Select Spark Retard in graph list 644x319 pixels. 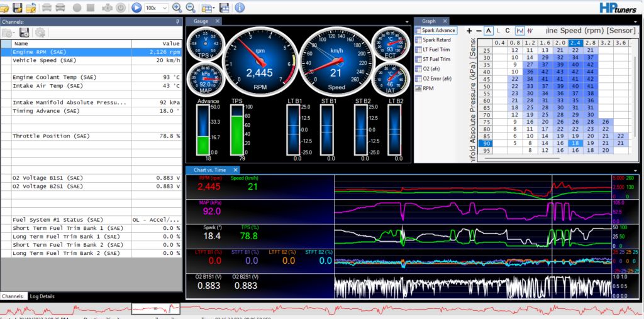pyautogui.click(x=436, y=40)
